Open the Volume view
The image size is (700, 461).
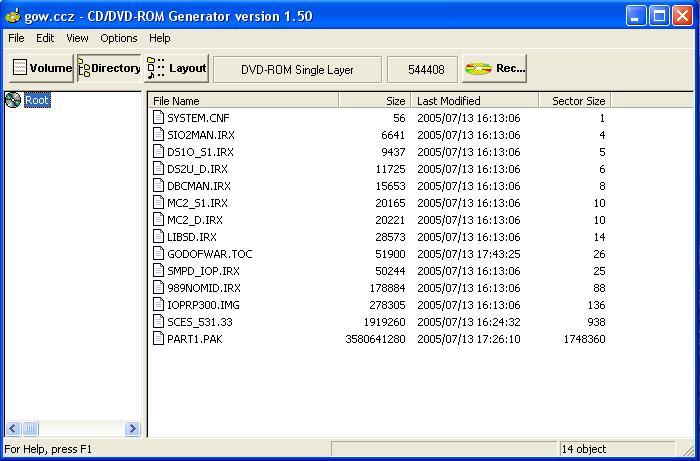tap(41, 68)
